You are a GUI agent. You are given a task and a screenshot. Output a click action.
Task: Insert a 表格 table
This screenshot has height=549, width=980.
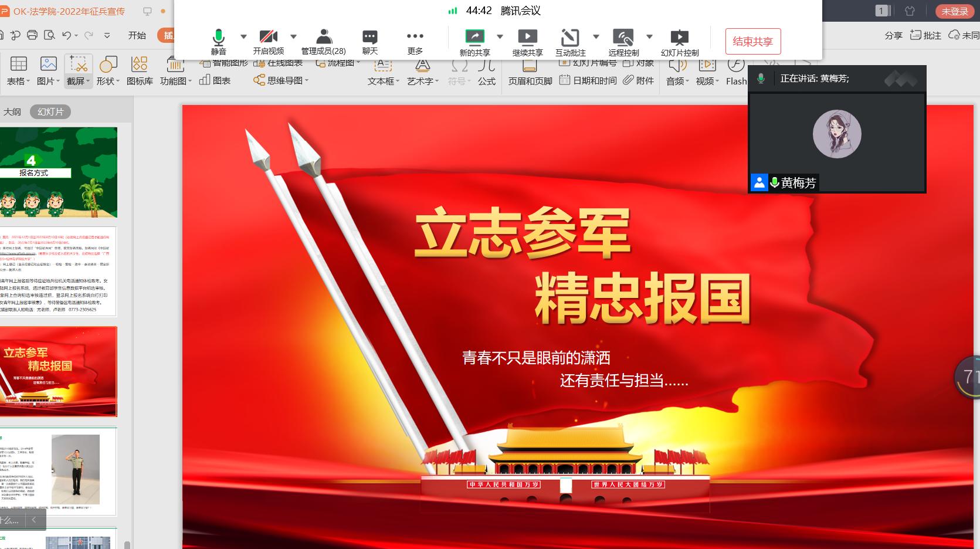pos(19,70)
